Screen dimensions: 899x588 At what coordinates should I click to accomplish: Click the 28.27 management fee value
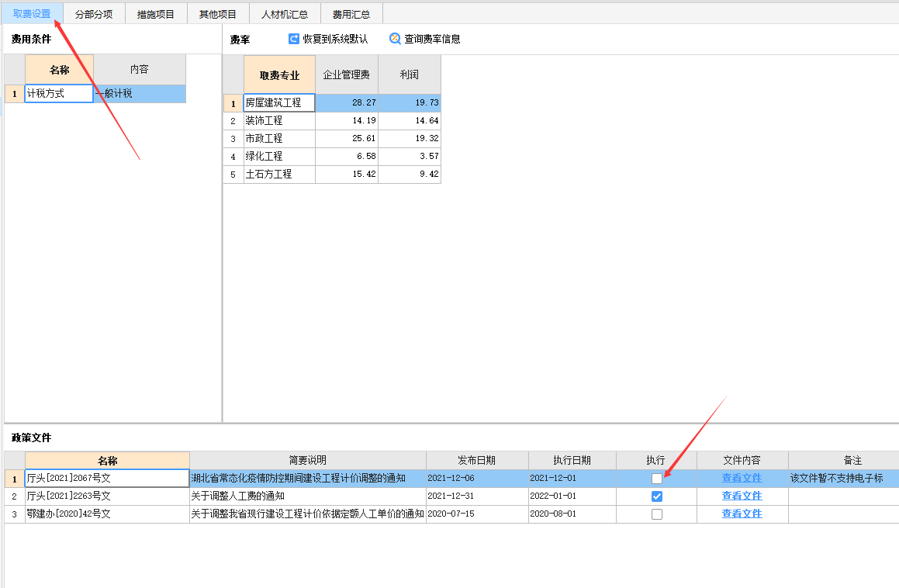pyautogui.click(x=347, y=102)
